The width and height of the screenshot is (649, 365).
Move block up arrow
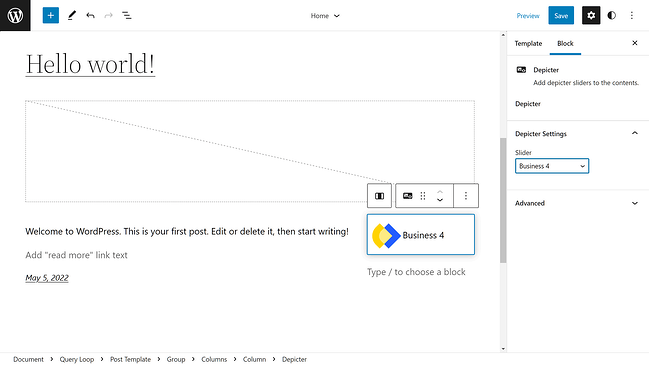440,192
